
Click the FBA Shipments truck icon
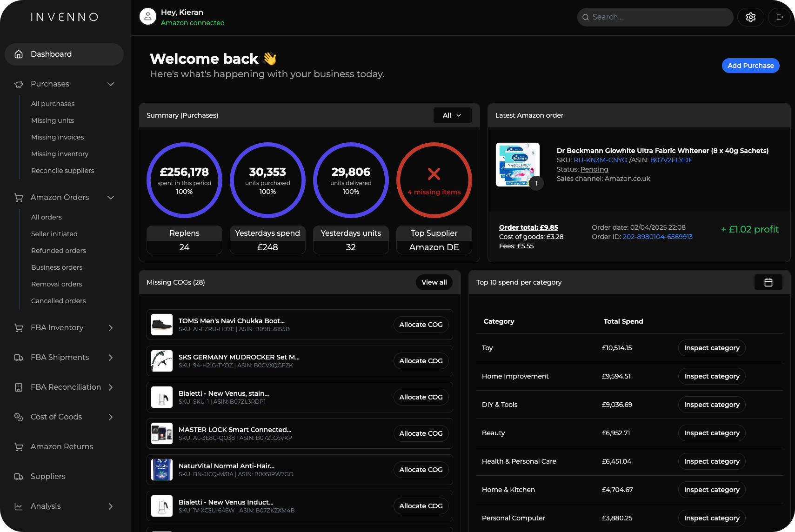pos(19,358)
